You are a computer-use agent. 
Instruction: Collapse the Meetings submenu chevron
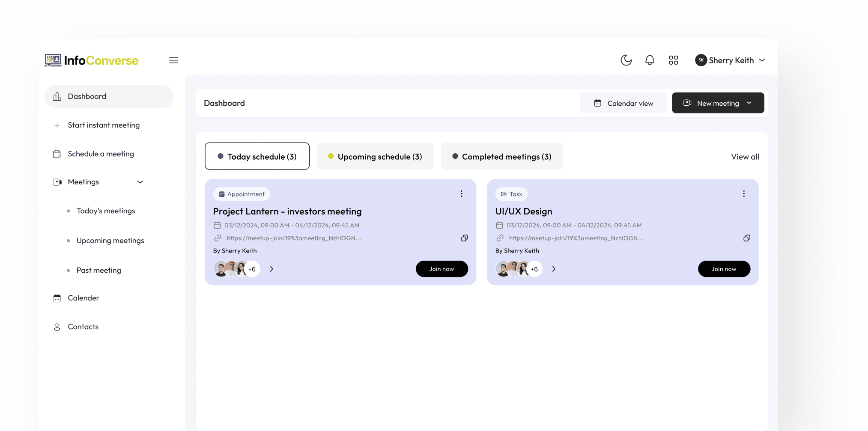click(140, 182)
